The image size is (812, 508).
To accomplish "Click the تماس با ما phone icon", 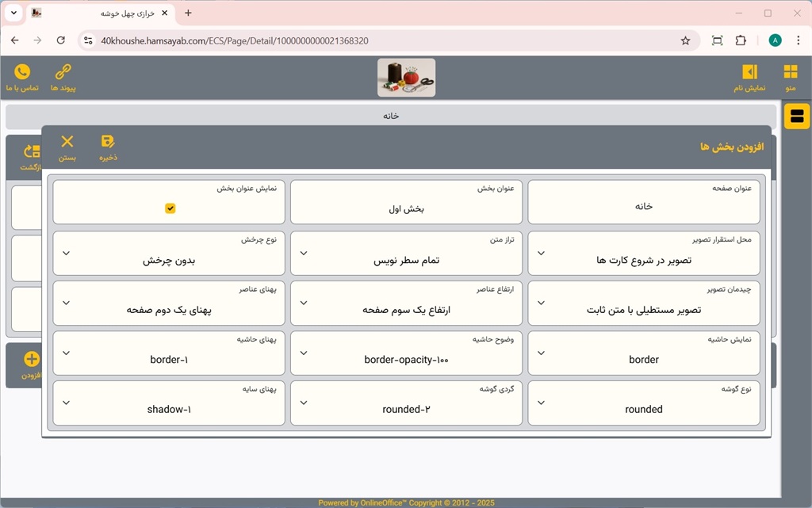I will pyautogui.click(x=22, y=72).
